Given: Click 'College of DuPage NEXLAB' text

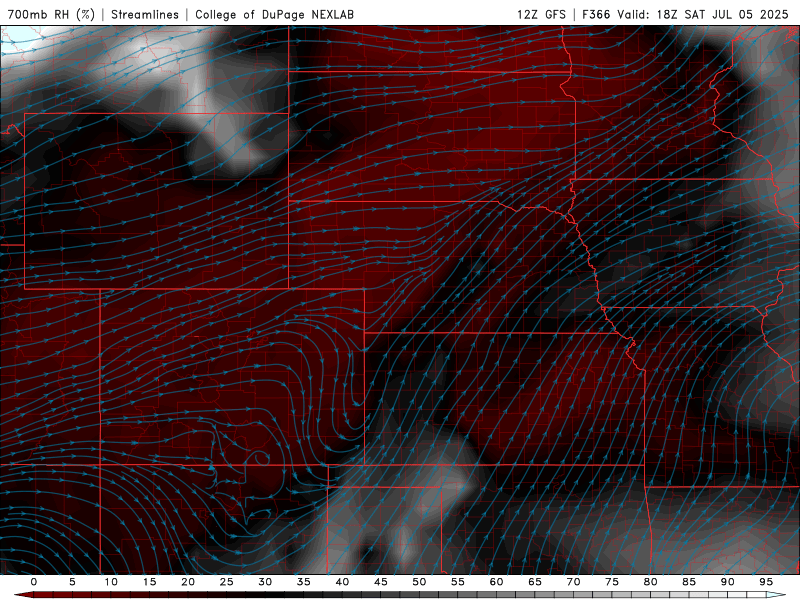Looking at the screenshot, I should pos(274,14).
